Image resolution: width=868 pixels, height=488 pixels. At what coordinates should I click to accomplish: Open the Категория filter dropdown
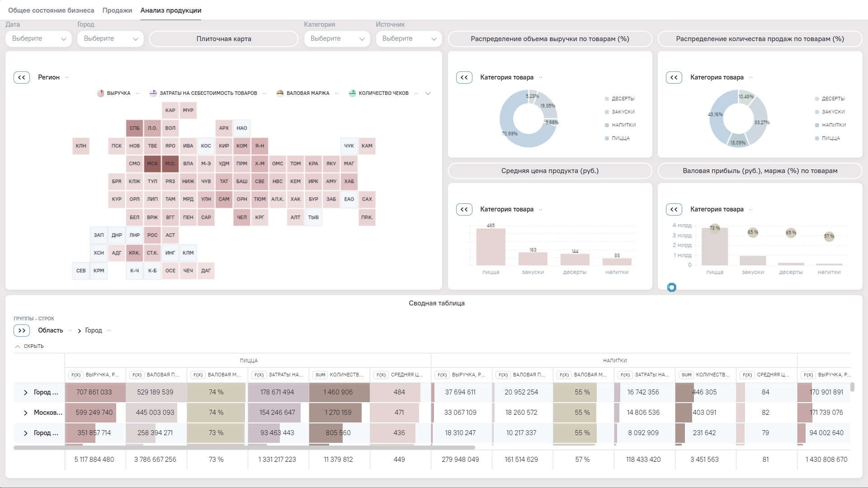[x=337, y=39]
